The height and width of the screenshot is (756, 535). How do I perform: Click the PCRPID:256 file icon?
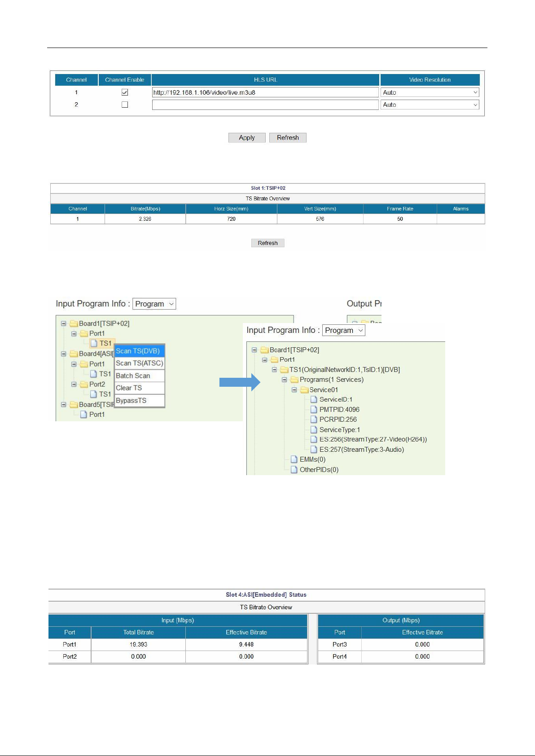click(314, 420)
